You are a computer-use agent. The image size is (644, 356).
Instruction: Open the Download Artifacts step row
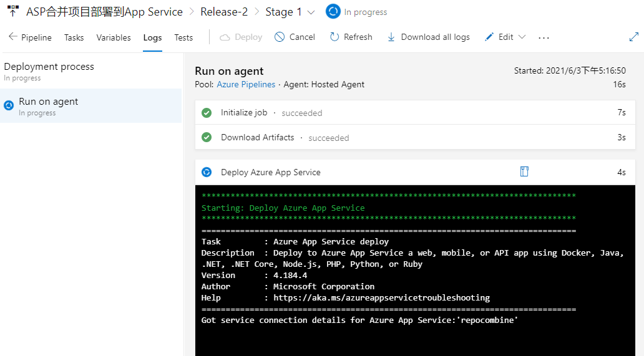click(415, 137)
